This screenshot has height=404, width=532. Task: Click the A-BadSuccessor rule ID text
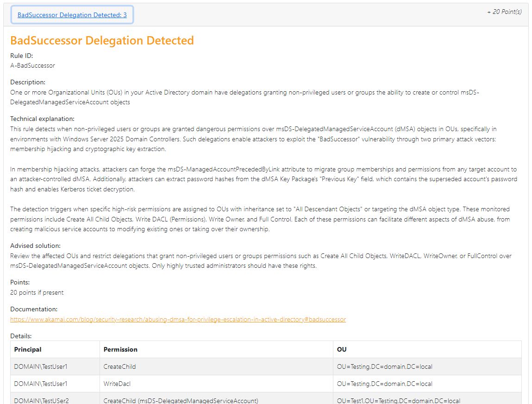click(32, 65)
